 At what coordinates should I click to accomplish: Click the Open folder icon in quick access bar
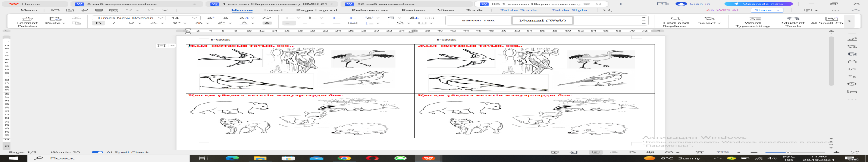pyautogui.click(x=55, y=10)
